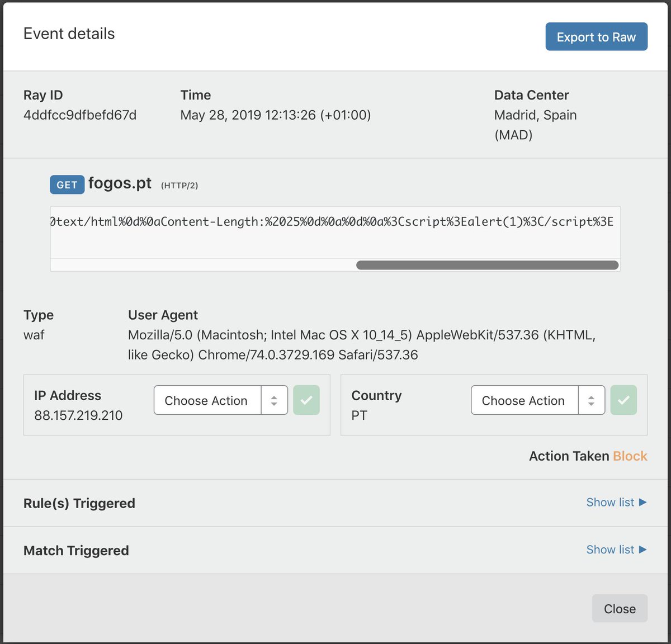671x644 pixels.
Task: Open the Country Choose Action dropdown
Action: (x=538, y=400)
